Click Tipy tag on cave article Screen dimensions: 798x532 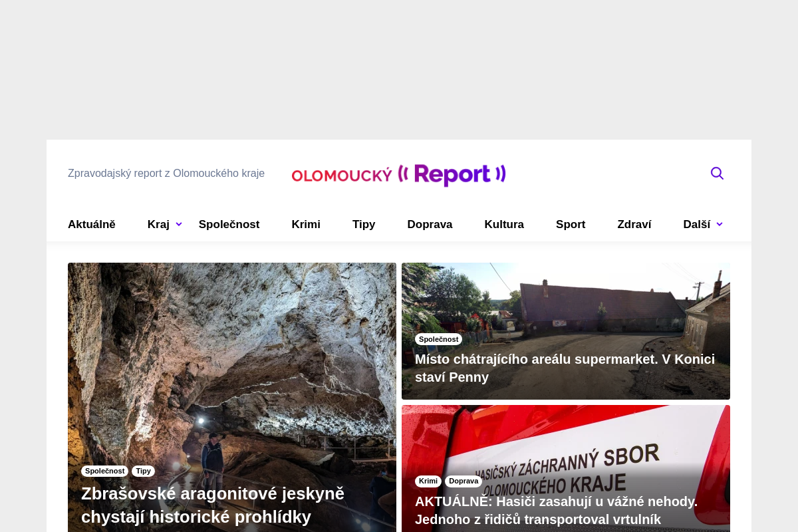pos(143,471)
